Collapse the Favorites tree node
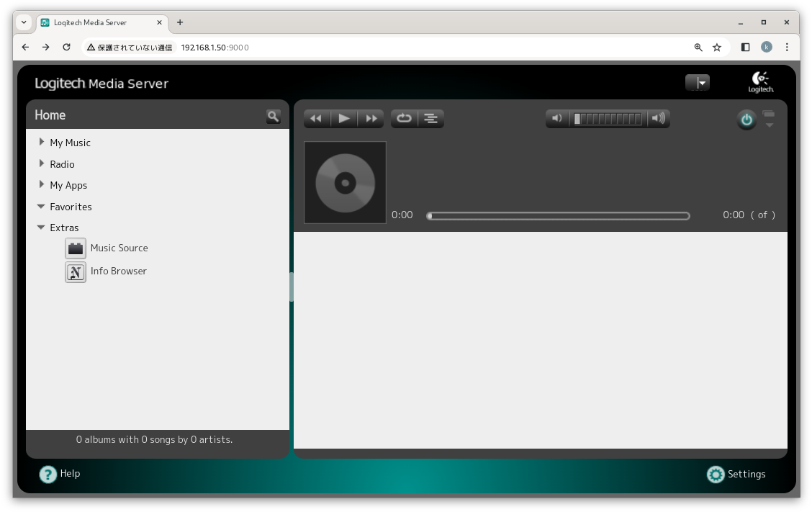The height and width of the screenshot is (512, 812). (x=41, y=206)
